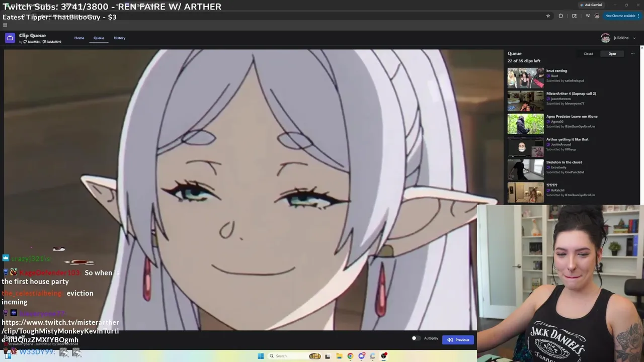The image size is (644, 362).
Task: Click the New Chrome available button
Action: 622,16
